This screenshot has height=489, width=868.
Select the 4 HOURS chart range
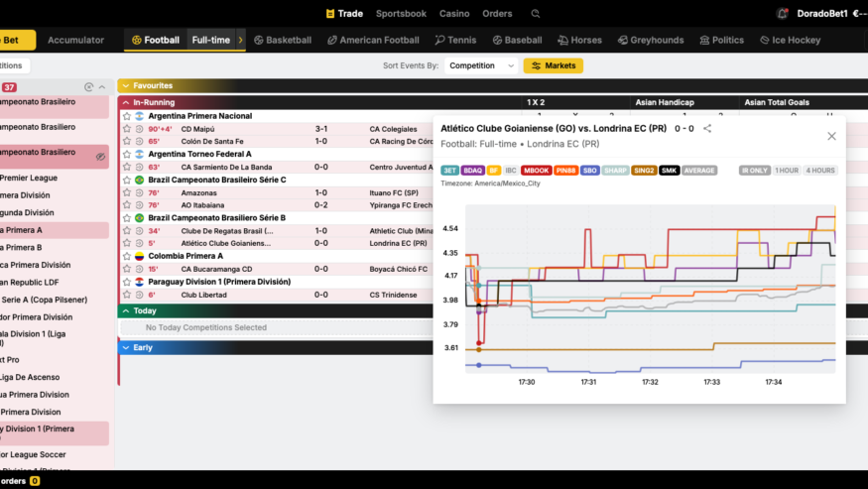(x=820, y=171)
